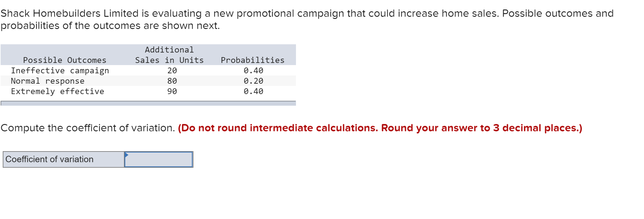The height and width of the screenshot is (219, 644).
Task: Select the probability value 0.20 for Normal response
Action: (x=253, y=81)
